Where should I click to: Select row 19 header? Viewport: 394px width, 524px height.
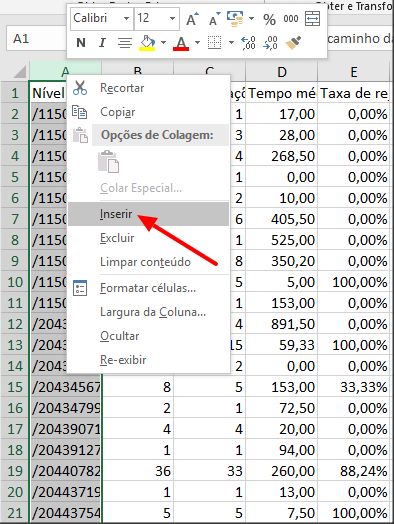pyautogui.click(x=15, y=471)
